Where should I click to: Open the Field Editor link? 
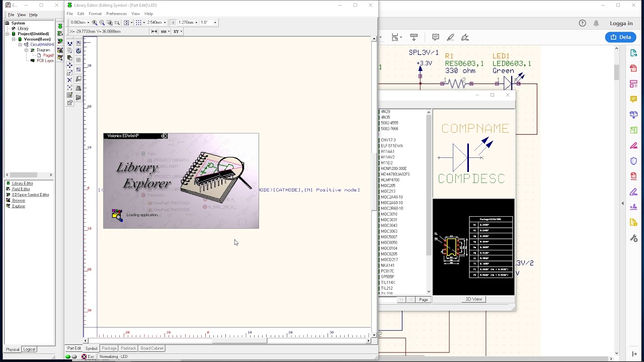[21, 189]
